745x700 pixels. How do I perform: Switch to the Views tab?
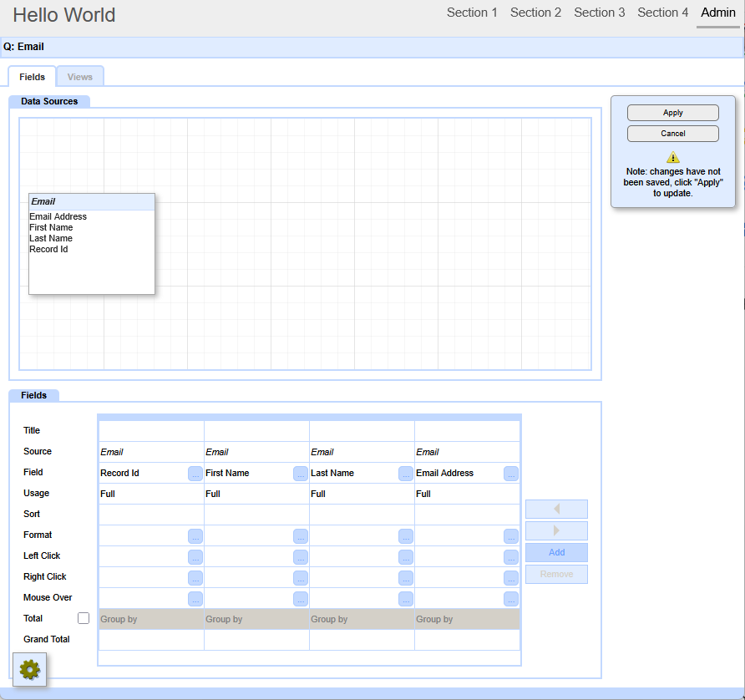tap(80, 77)
